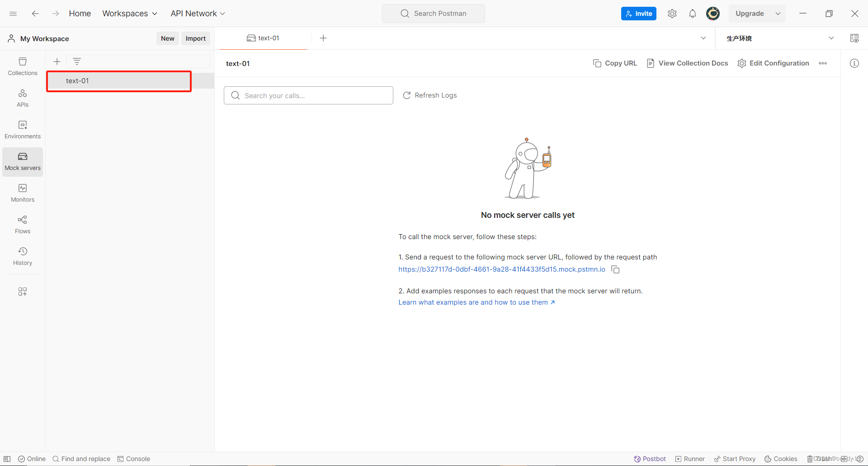This screenshot has height=466, width=868.
Task: Open Monitors in sidebar
Action: tap(23, 193)
